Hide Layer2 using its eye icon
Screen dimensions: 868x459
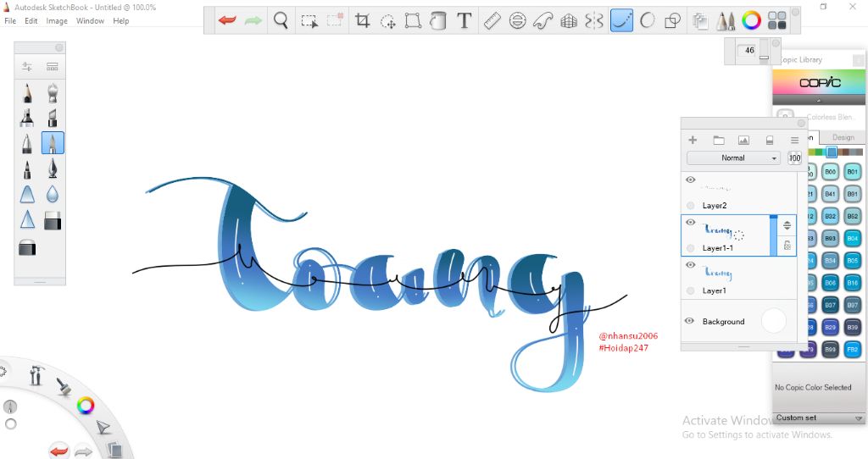click(690, 180)
